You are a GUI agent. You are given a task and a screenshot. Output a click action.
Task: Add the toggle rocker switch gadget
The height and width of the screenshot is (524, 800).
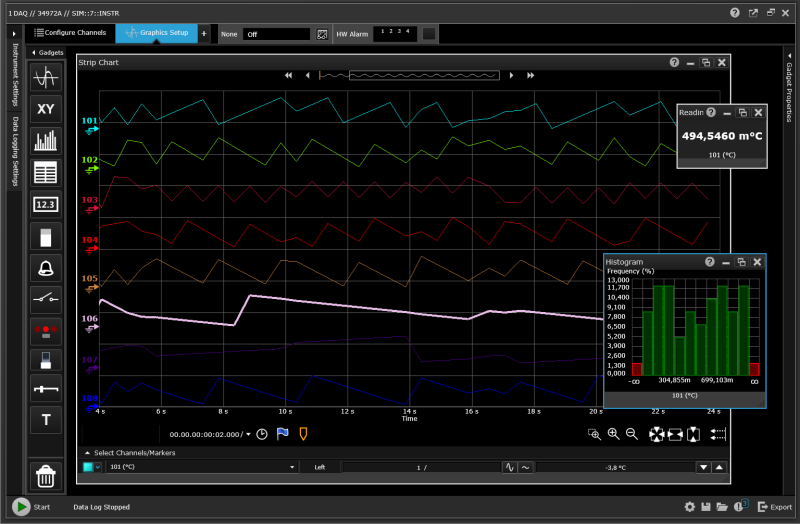point(45,360)
